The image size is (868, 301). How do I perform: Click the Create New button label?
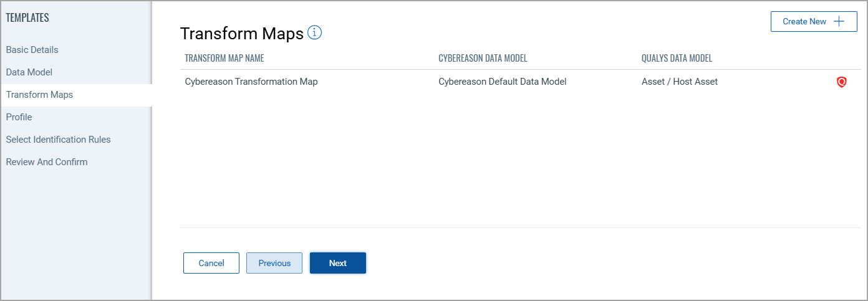(x=804, y=21)
